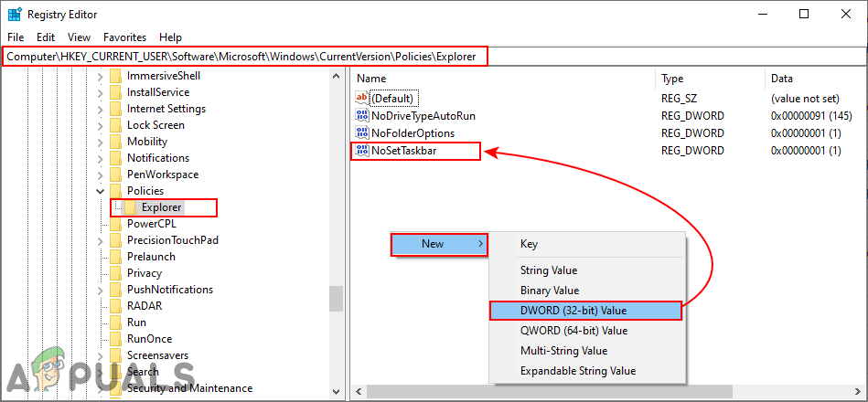The width and height of the screenshot is (868, 402).
Task: Expand the PushNotifications key
Action: click(101, 290)
